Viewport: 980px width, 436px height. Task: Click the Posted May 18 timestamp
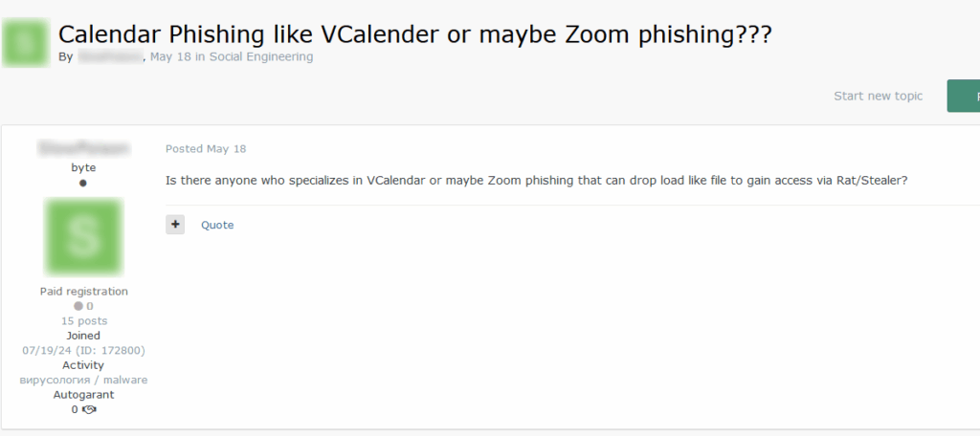[x=206, y=148]
